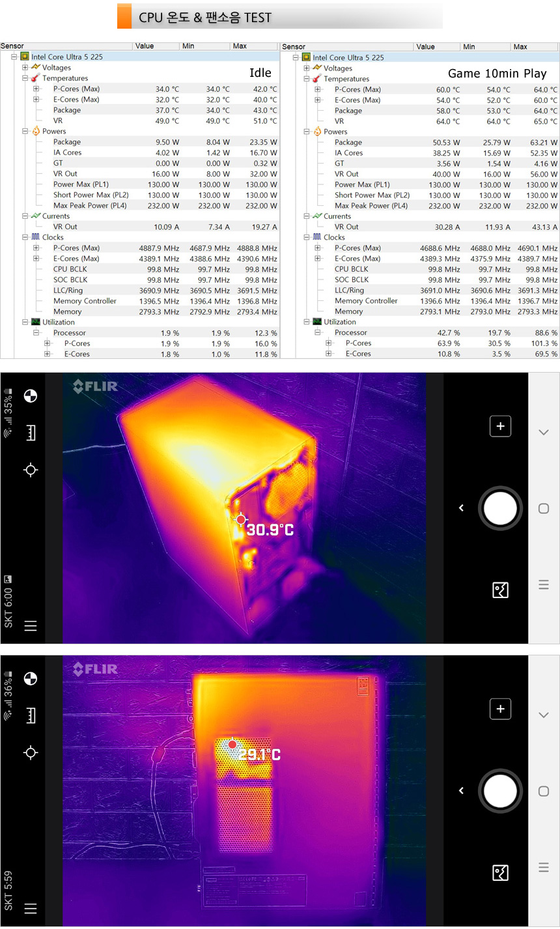Toggle the spot meter crosshair in the upper FLIR image
This screenshot has width=560, height=929.
pos(30,470)
